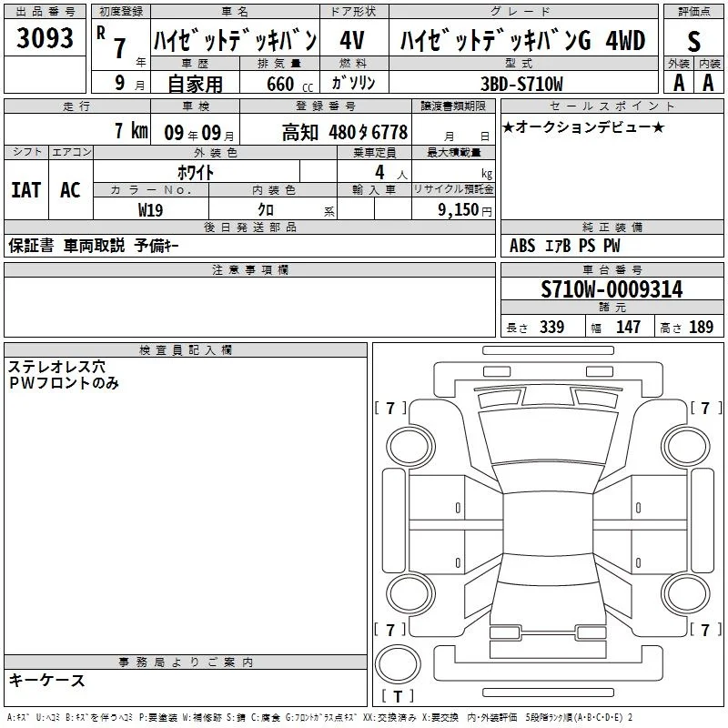Click mileage value 7 km

click(131, 130)
